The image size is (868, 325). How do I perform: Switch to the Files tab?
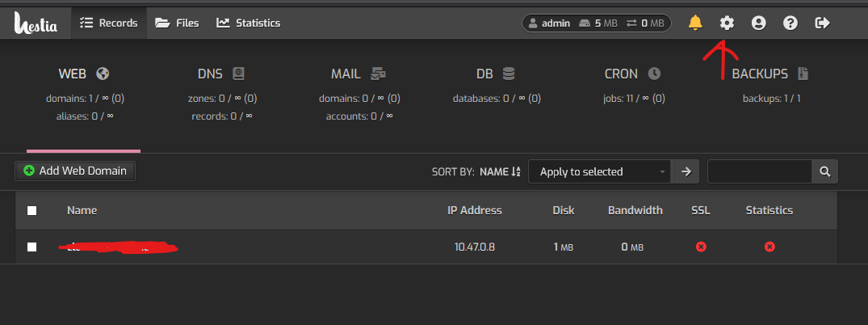click(x=177, y=23)
